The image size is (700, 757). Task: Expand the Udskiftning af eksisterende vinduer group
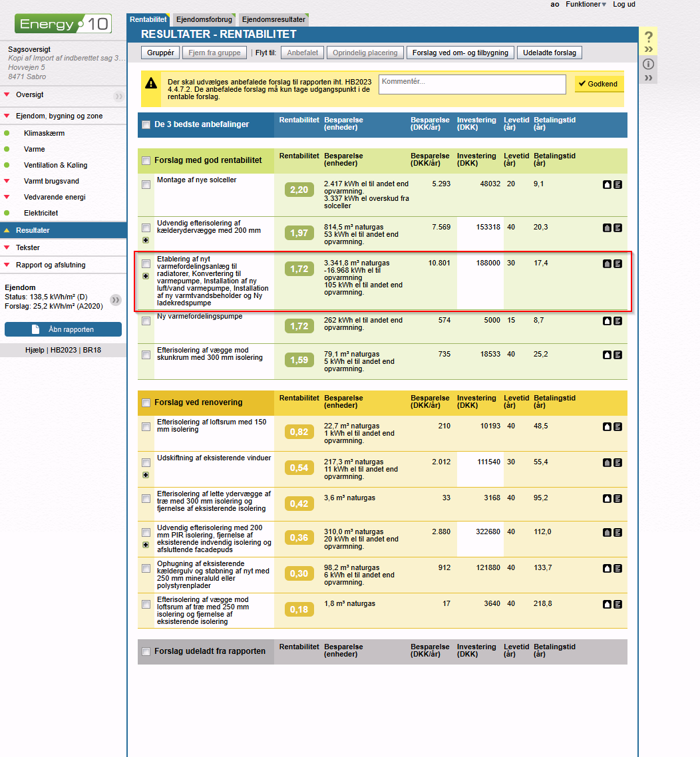tap(146, 475)
